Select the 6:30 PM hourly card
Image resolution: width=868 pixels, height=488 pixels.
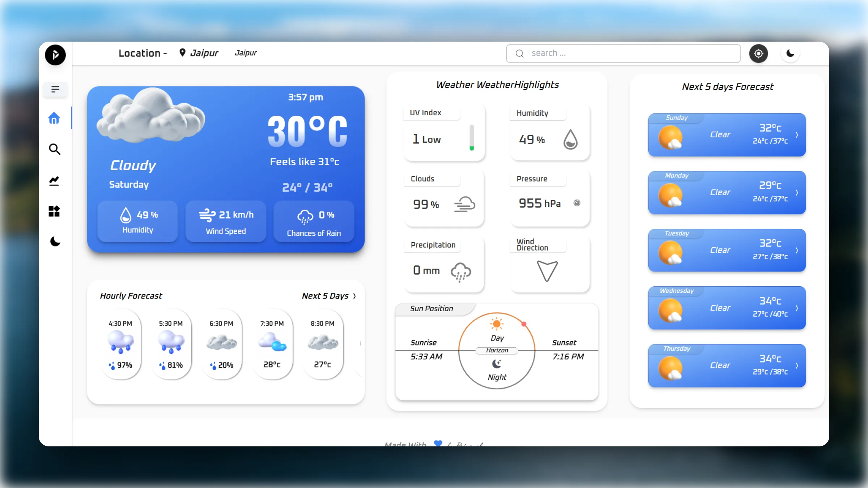[x=222, y=343]
